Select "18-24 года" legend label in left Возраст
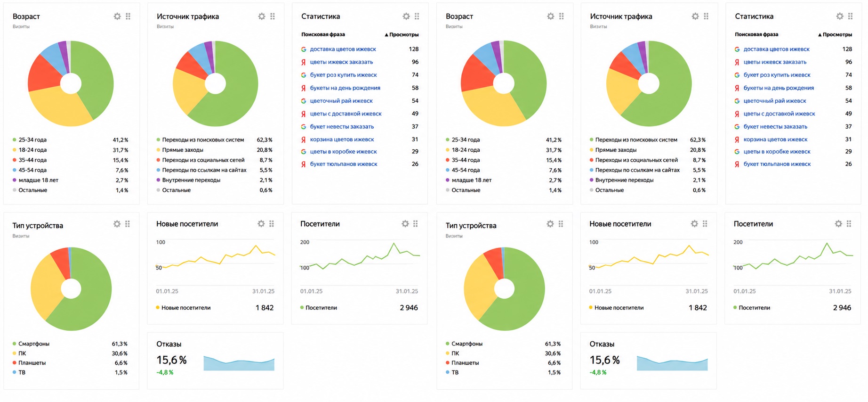This screenshot has width=868, height=402. 32,150
